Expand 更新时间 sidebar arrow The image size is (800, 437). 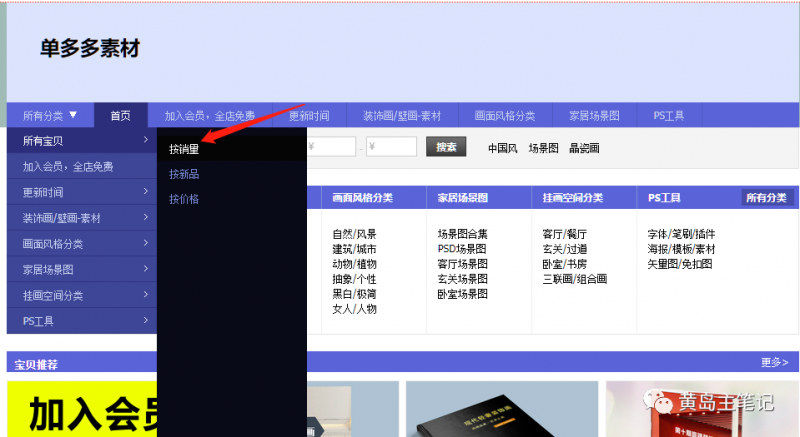145,191
